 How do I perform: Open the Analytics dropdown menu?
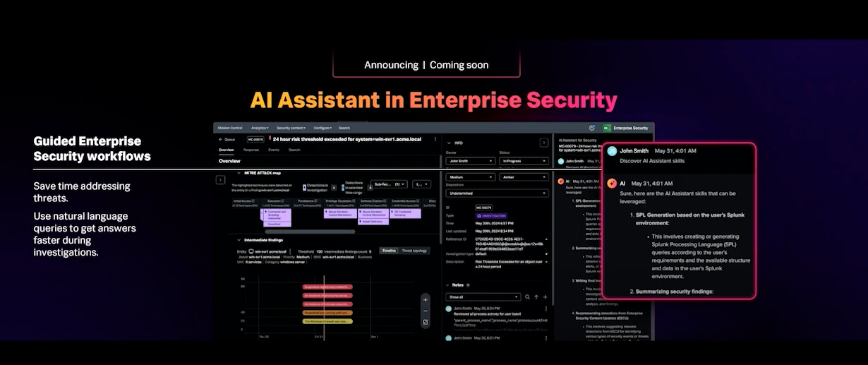[260, 128]
